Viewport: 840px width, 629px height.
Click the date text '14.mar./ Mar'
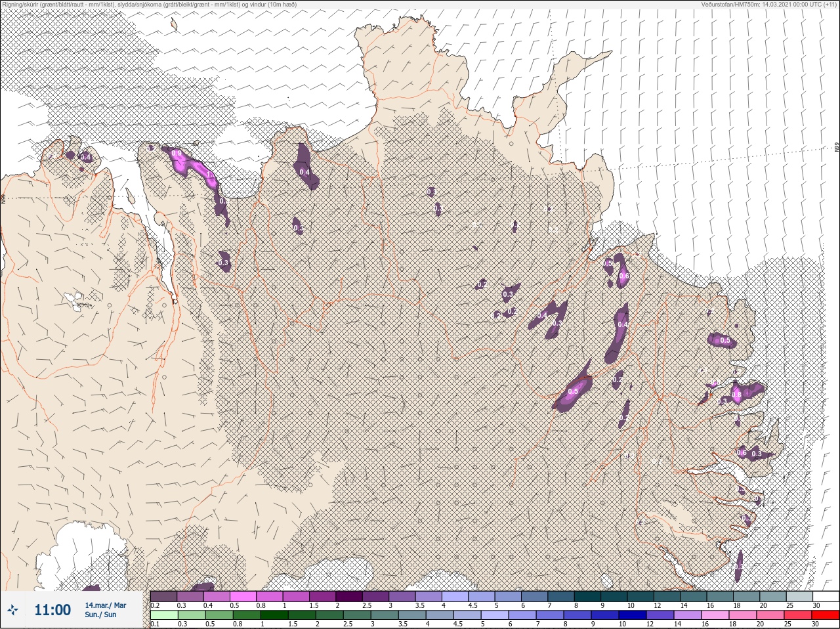pyautogui.click(x=106, y=605)
